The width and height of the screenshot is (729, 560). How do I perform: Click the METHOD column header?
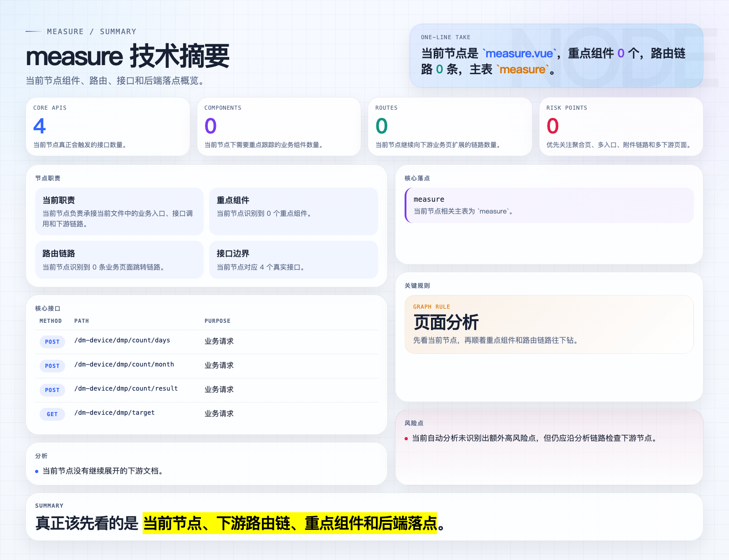pos(51,321)
